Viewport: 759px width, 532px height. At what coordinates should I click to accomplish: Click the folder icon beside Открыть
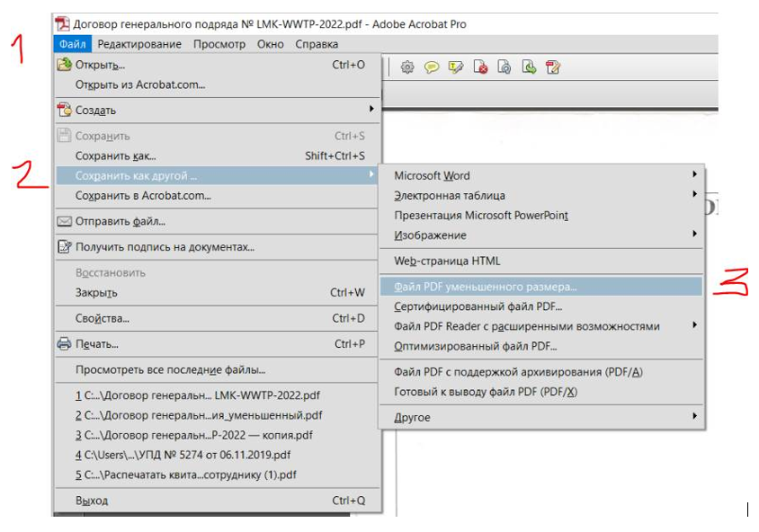(x=64, y=65)
